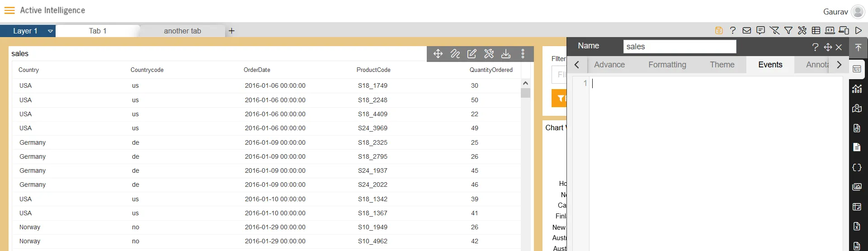Open the three-dot menu on sales widget
This screenshot has width=868, height=251.
coord(523,54)
